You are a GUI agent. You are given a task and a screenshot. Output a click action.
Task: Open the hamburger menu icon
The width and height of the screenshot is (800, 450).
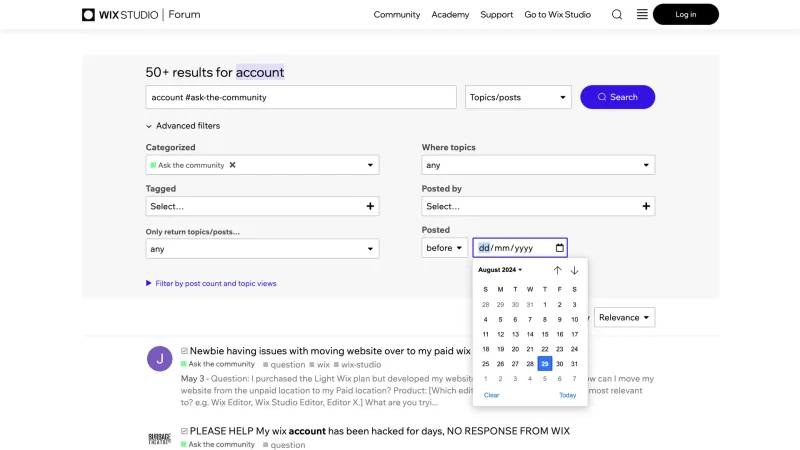pyautogui.click(x=642, y=14)
